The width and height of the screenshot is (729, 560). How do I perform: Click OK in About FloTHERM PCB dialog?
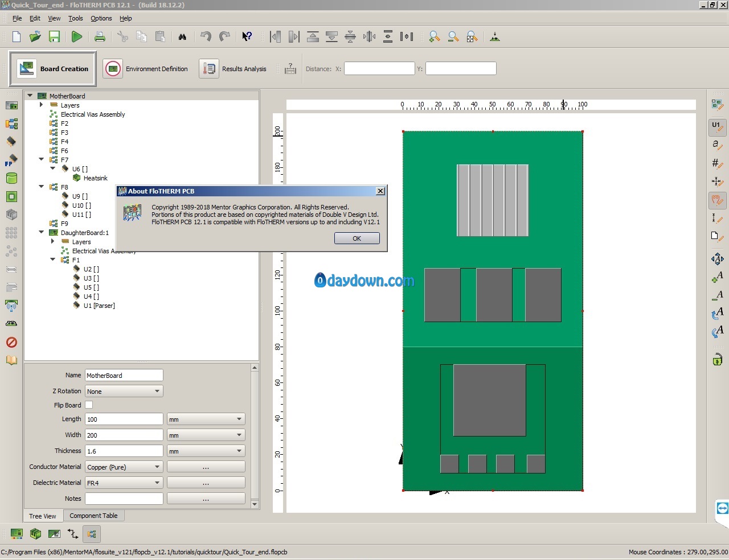tap(357, 238)
